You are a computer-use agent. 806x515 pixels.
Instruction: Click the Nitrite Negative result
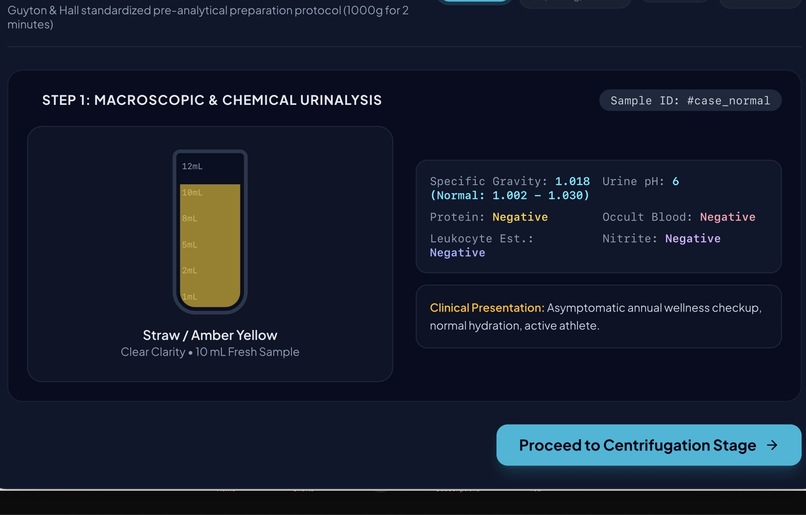(692, 238)
